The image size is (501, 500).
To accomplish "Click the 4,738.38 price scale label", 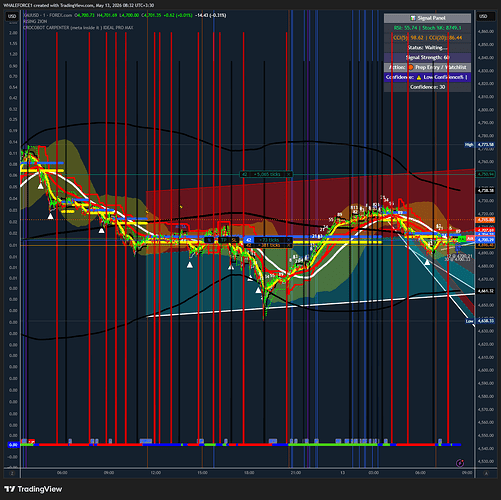I will pyautogui.click(x=485, y=191).
